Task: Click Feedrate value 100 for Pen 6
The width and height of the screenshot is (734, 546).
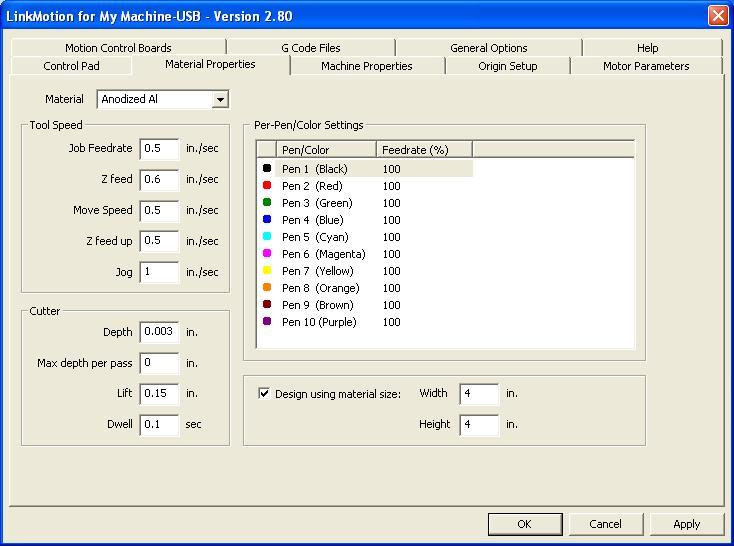Action: click(391, 254)
